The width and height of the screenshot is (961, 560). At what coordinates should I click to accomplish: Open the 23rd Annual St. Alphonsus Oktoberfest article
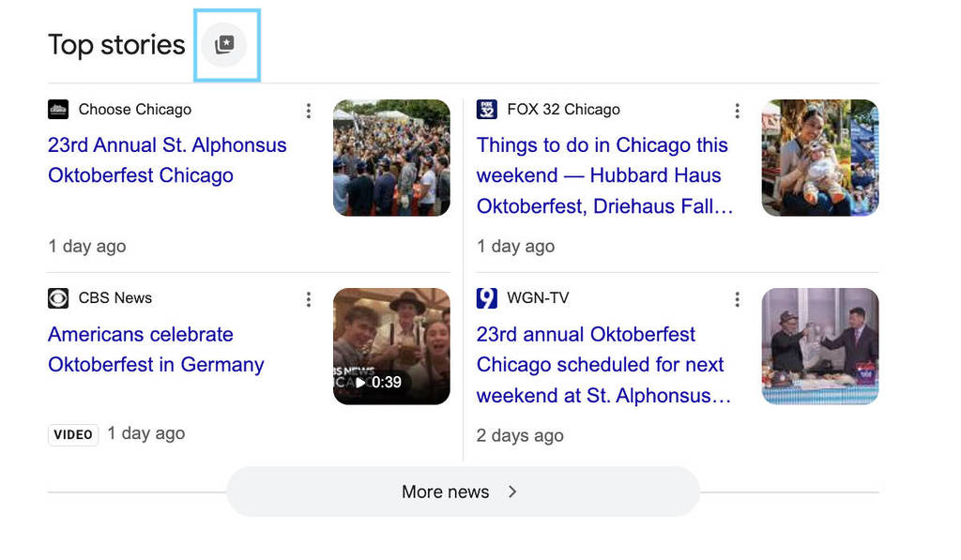[167, 160]
